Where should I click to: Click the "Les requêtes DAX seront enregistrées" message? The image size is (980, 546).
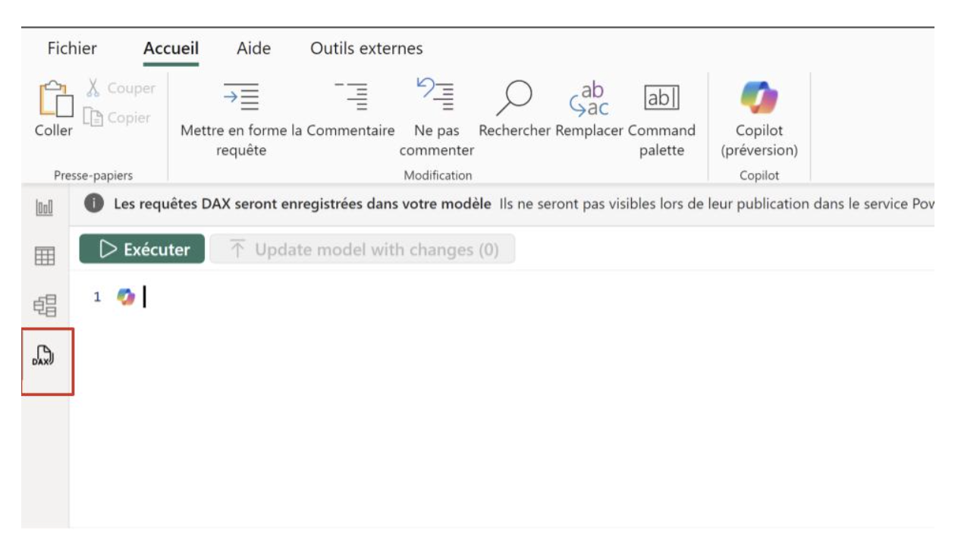[302, 204]
